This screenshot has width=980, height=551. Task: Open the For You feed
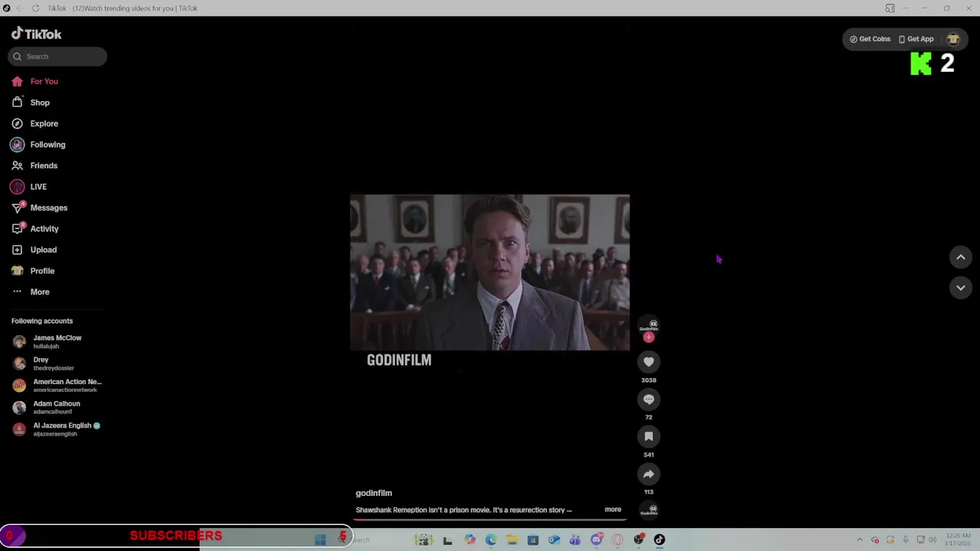tap(35, 81)
